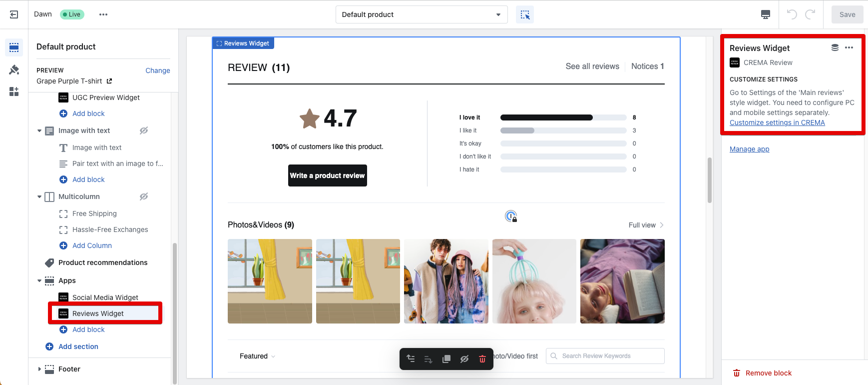Switch to desktop viewport preview icon
Viewport: 868px width, 385px height.
[x=765, y=14]
